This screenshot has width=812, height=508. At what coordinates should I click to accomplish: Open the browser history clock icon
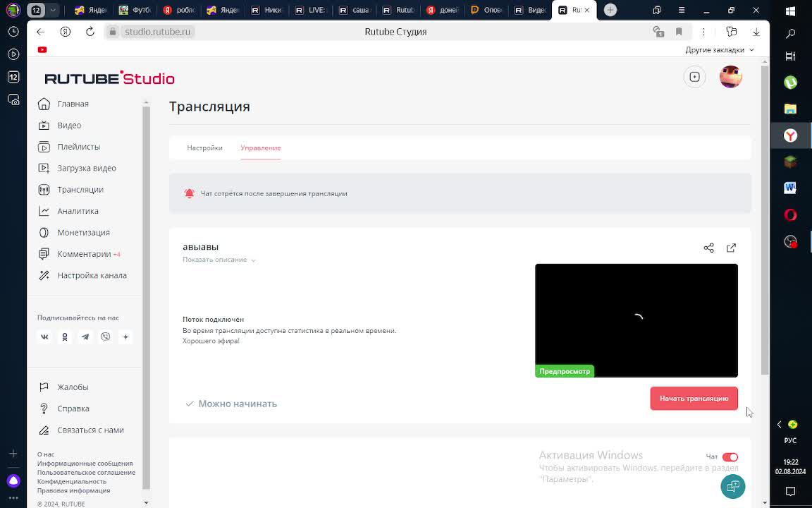pyautogui.click(x=13, y=32)
